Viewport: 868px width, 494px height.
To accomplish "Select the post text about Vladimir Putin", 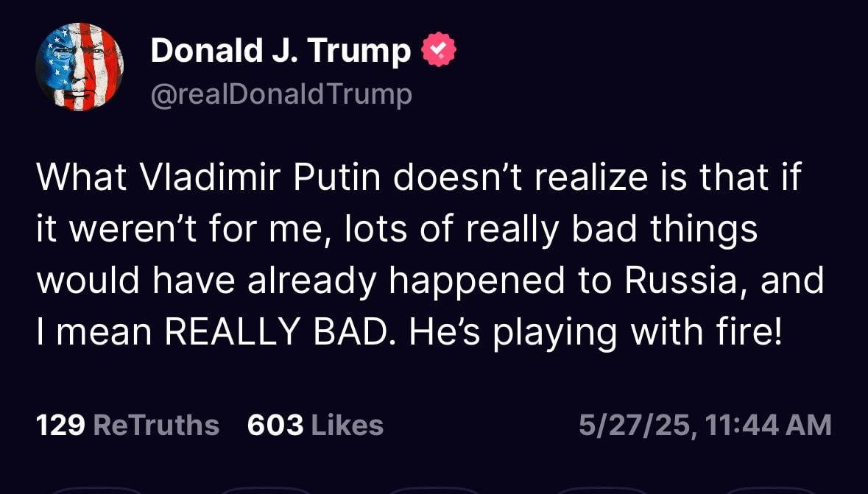I will (430, 255).
